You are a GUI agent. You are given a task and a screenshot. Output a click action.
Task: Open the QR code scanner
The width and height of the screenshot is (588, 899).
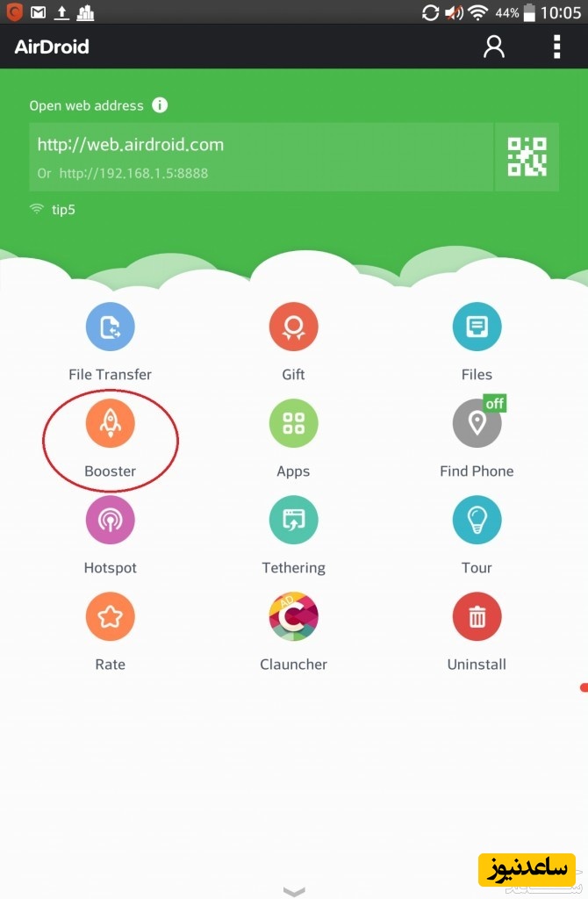(527, 156)
